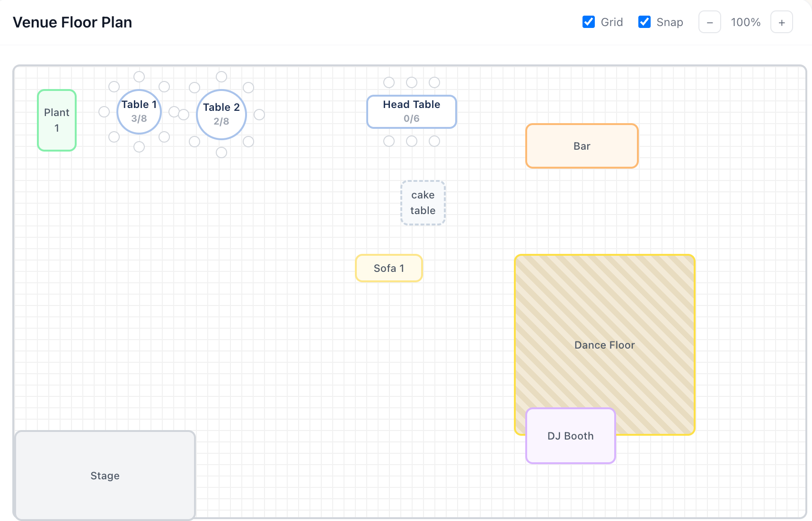Viewport: 812px width, 521px height.
Task: Click Head Table's top right seat
Action: click(434, 82)
